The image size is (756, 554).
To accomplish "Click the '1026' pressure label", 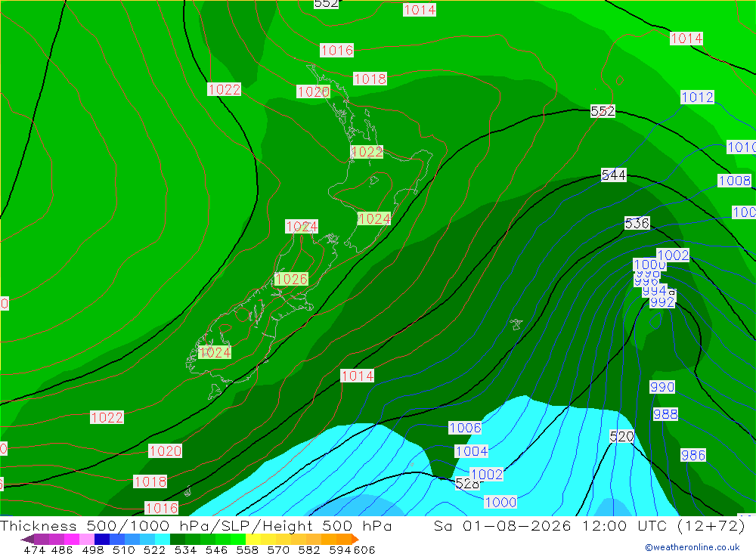I will pyautogui.click(x=291, y=279).
